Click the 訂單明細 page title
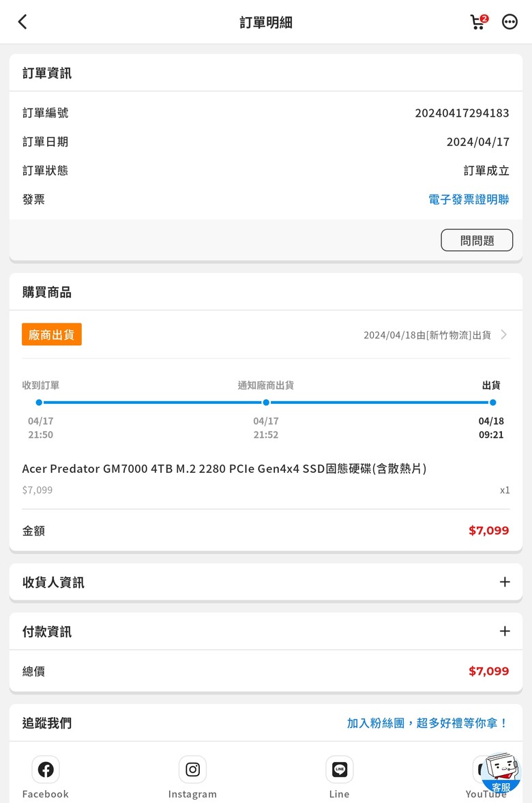The image size is (532, 803). pos(266,23)
